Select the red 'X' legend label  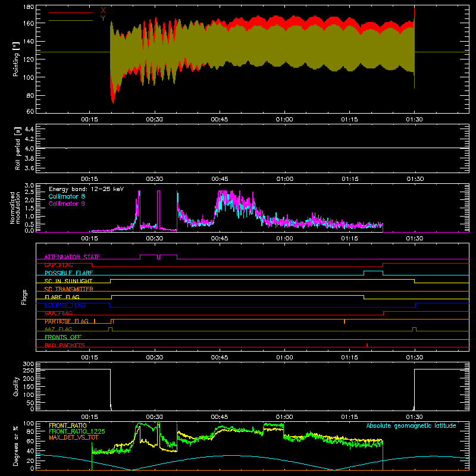[103, 11]
